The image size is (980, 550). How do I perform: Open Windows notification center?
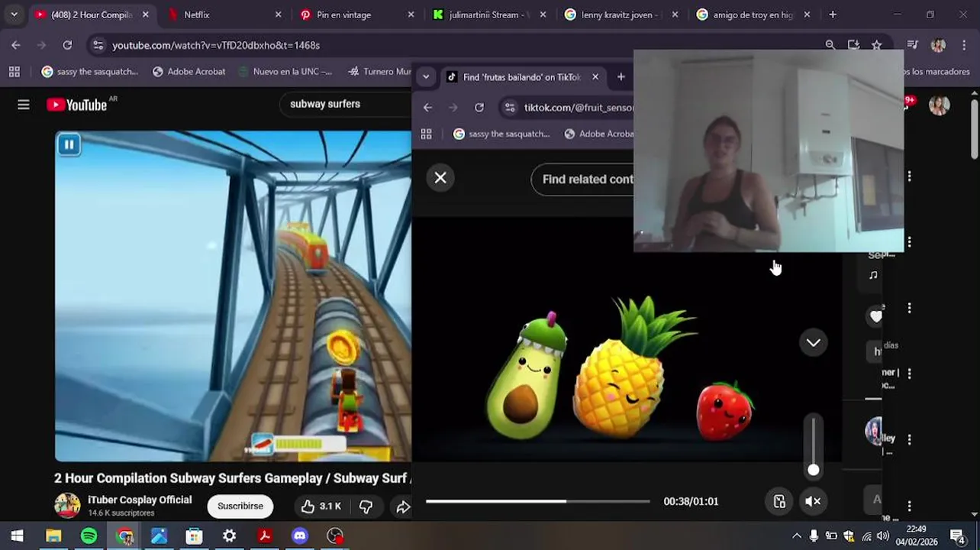coord(958,536)
